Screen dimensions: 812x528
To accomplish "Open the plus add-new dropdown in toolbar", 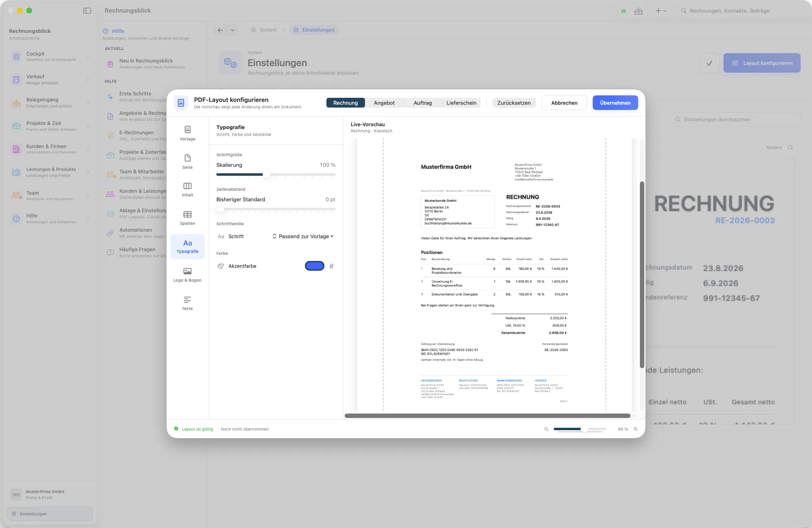I will pos(661,11).
